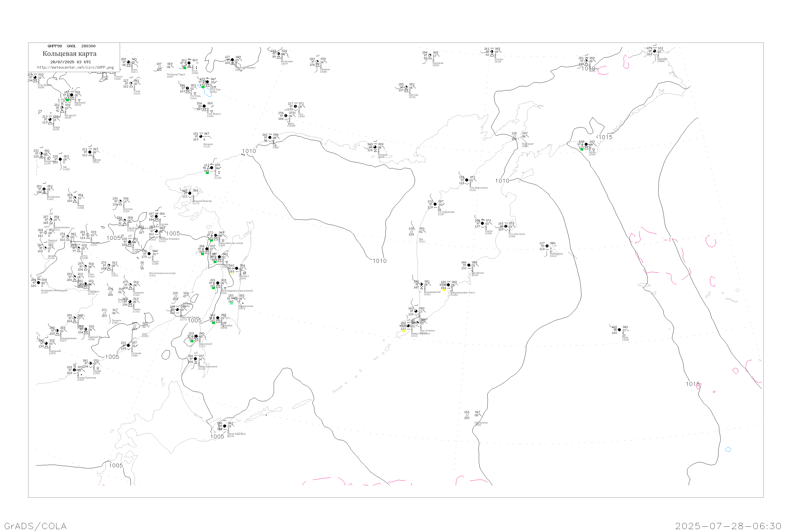Screen dimensions: 798x532
Task: Click the yellow square at Петропавловск-Камч. station
Action: click(444, 290)
